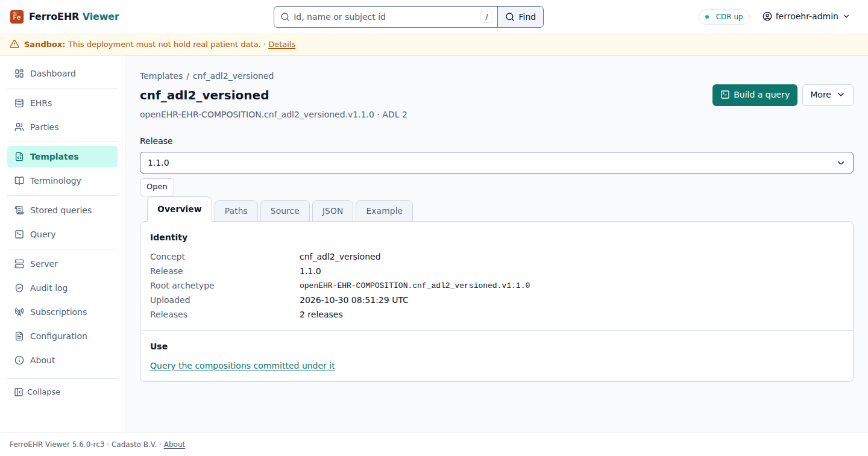Click the Configuration document icon
868x456 pixels.
pos(19,336)
